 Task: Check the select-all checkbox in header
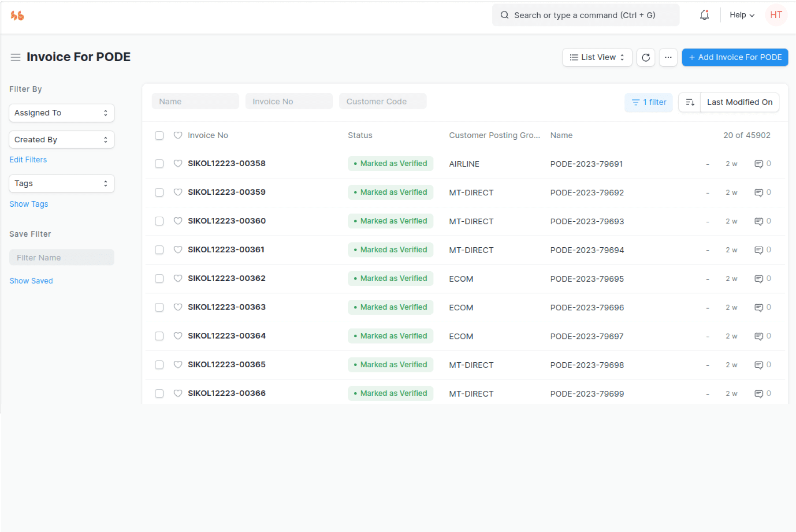pos(159,135)
